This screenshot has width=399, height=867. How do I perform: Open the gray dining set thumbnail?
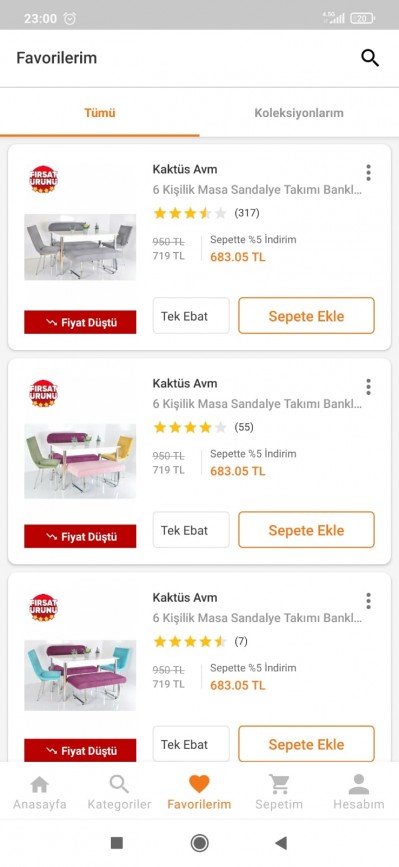click(x=80, y=247)
